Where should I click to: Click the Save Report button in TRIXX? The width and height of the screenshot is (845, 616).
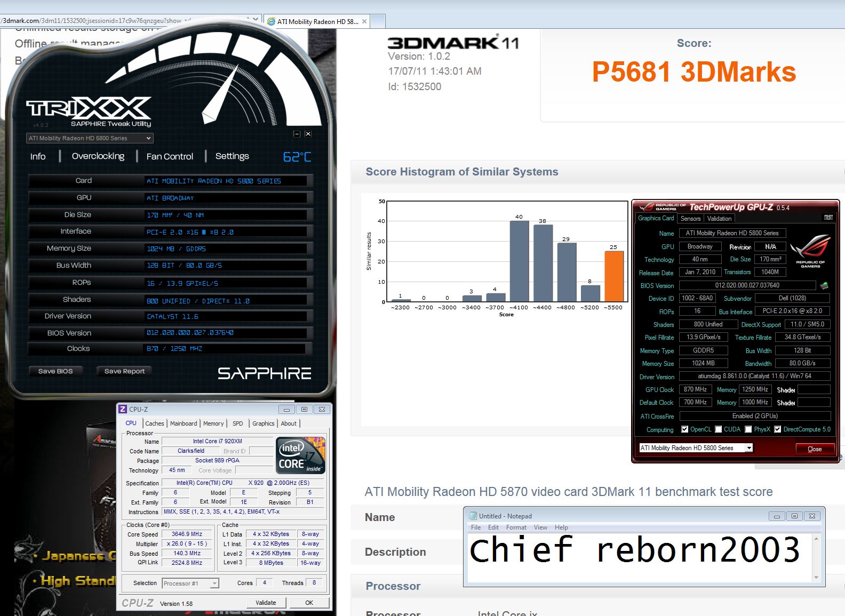(x=124, y=371)
